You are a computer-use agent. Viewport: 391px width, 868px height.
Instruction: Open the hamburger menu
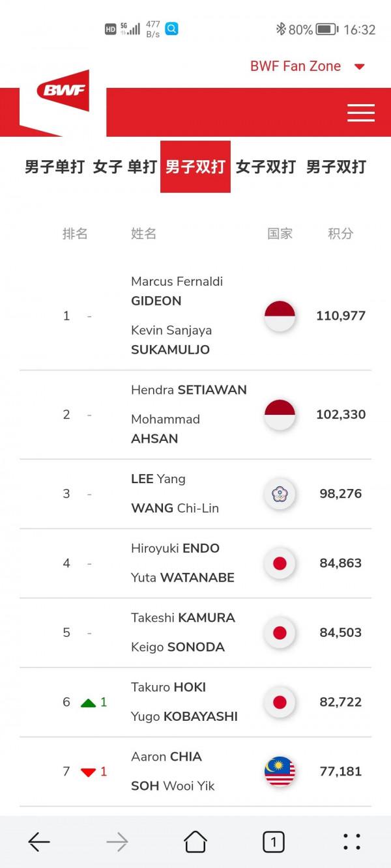tap(360, 113)
